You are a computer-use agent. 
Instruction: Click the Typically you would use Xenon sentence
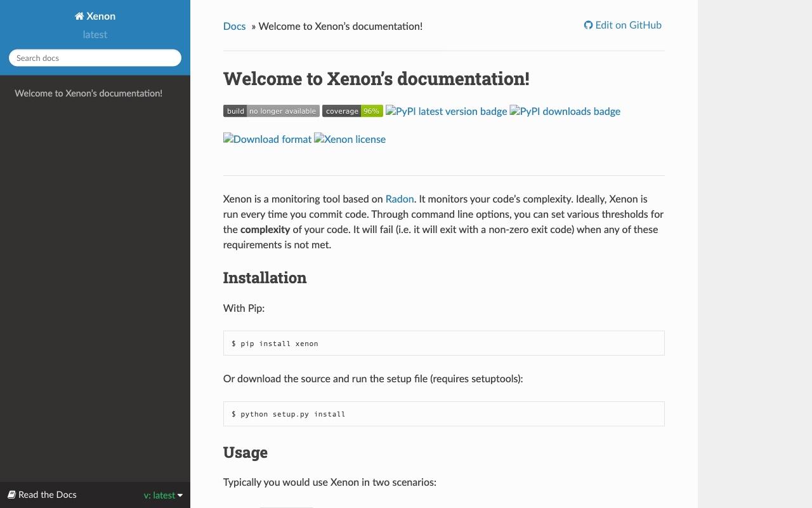(330, 482)
